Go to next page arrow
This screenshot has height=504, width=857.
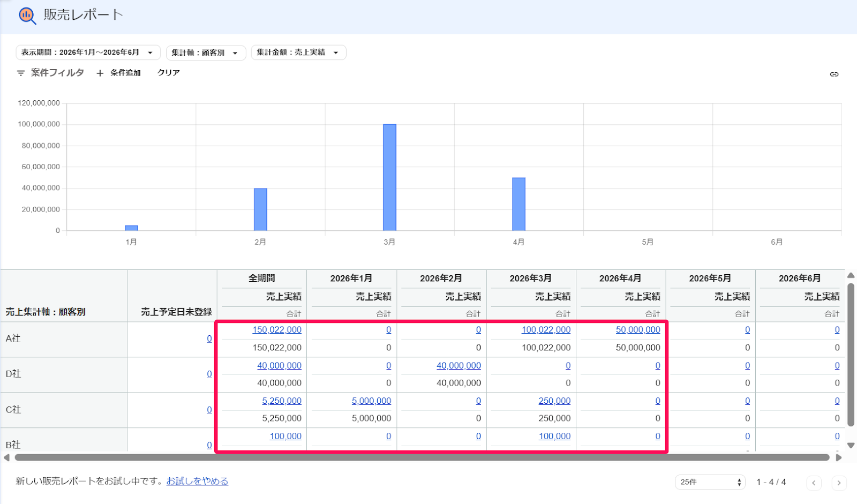pos(839,483)
